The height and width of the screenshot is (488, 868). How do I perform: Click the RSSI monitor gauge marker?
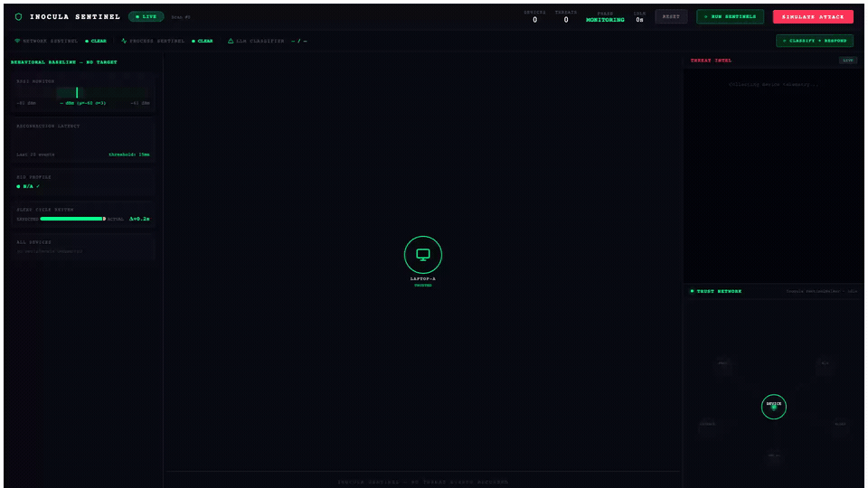[77, 92]
